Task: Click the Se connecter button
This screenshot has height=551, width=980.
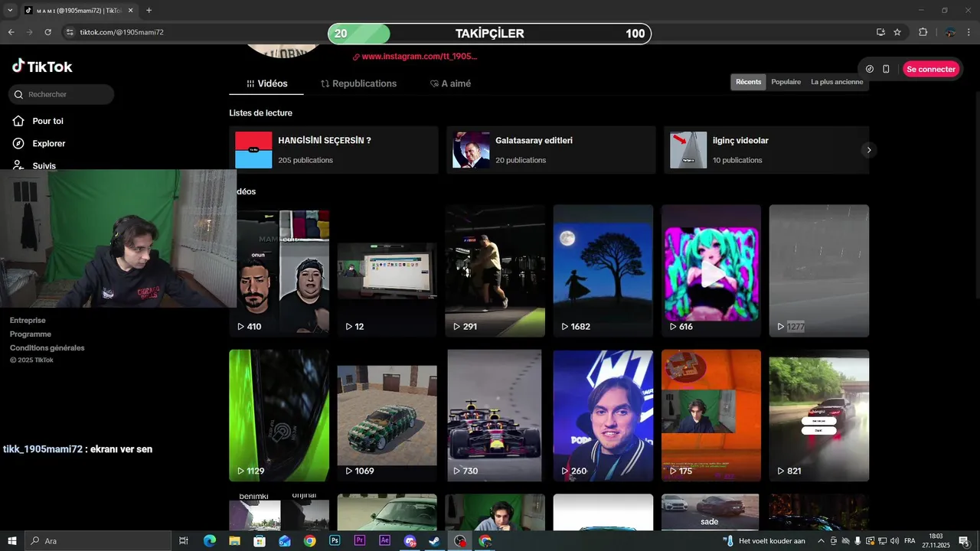Action: 930,69
